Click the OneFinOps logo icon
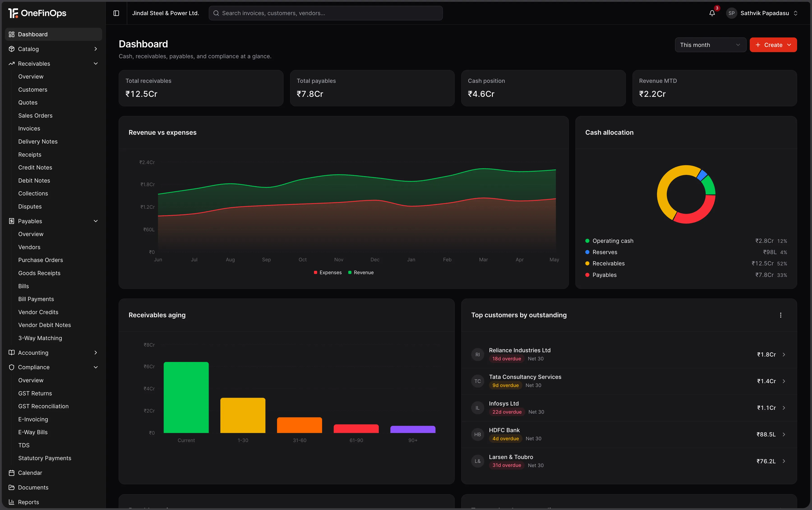The height and width of the screenshot is (510, 812). [x=13, y=13]
